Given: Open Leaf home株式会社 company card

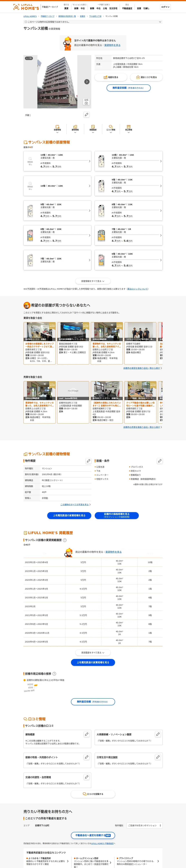Looking at the screenshot, I should point(73,402).
